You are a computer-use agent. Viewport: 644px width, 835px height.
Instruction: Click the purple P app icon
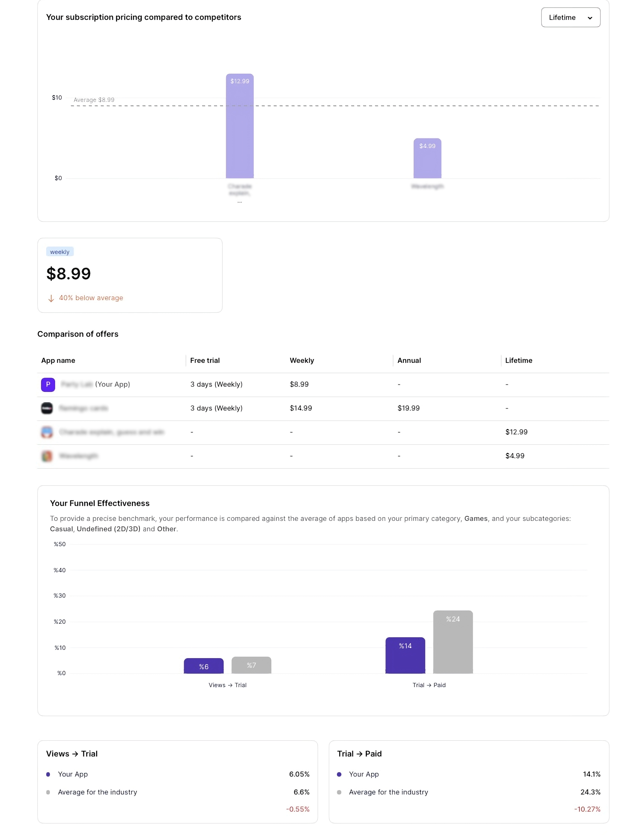(x=48, y=384)
